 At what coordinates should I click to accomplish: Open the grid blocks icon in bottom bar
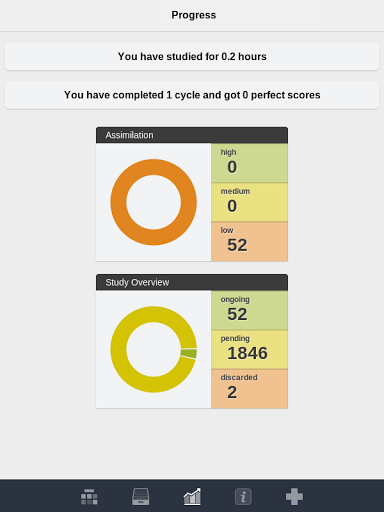tap(89, 497)
